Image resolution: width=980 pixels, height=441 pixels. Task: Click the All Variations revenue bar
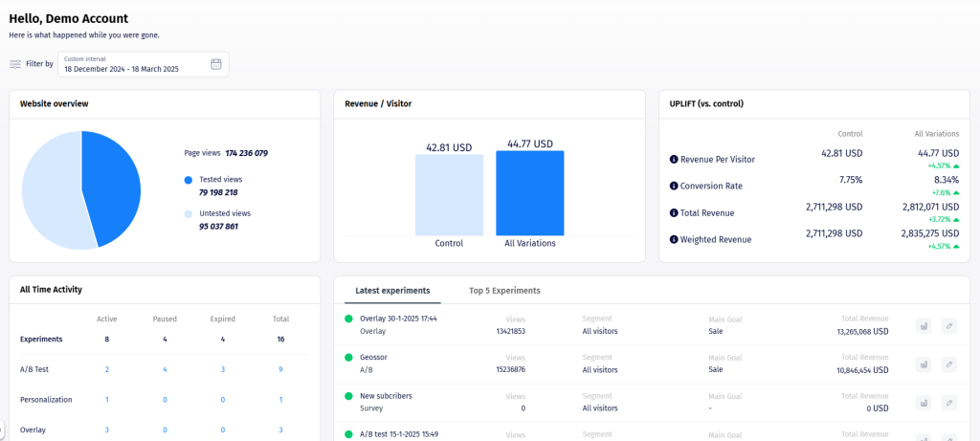point(529,193)
